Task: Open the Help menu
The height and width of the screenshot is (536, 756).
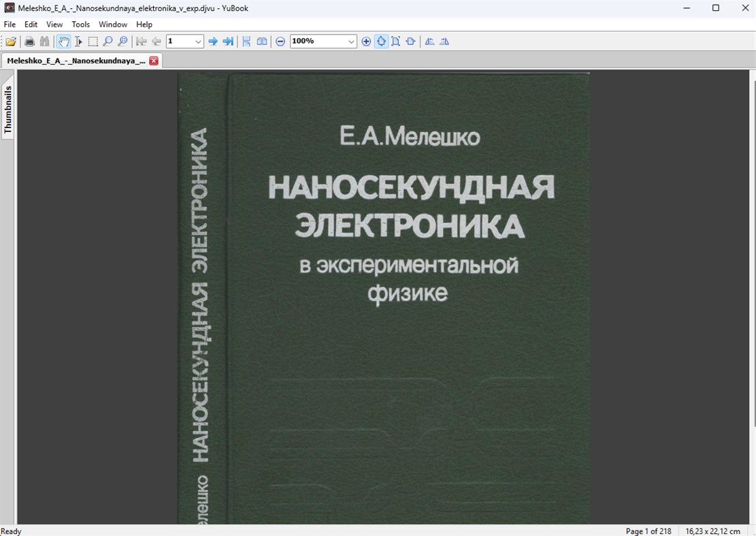Action: point(144,24)
